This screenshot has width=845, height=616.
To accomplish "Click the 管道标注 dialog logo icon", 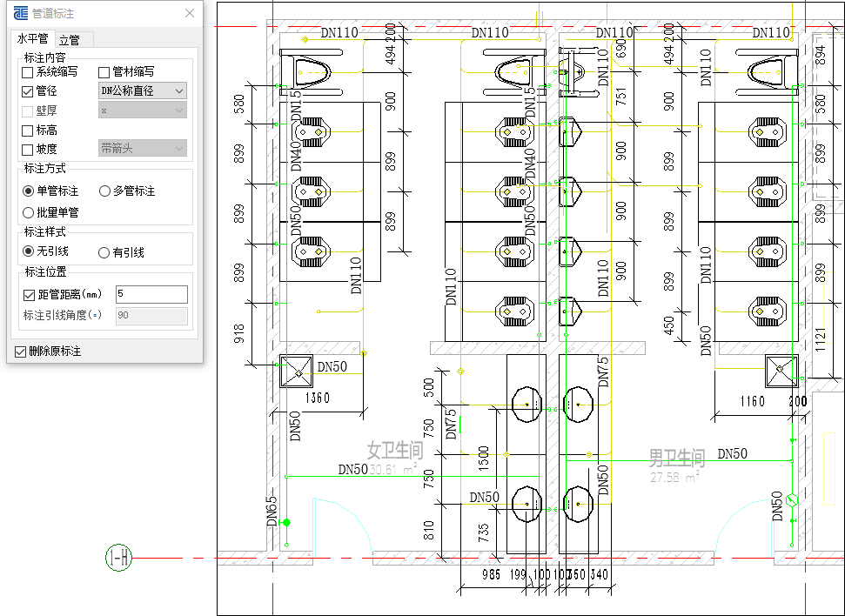I will (x=21, y=13).
